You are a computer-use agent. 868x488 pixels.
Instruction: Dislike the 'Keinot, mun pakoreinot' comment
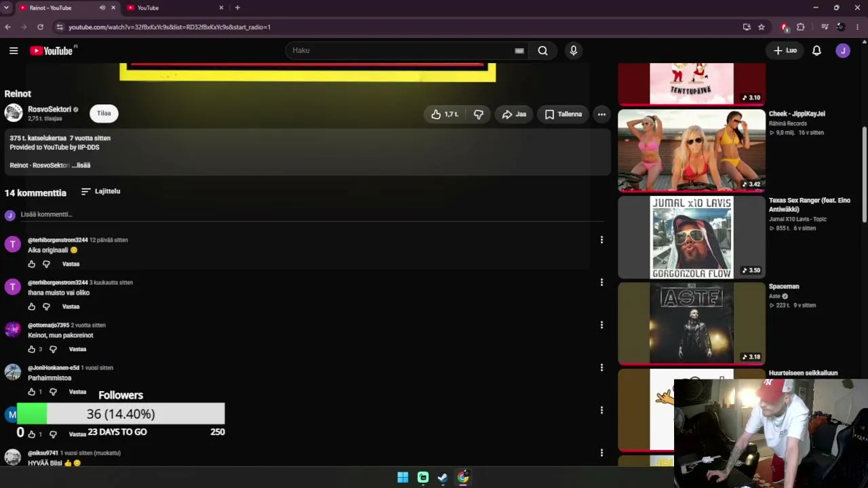click(53, 350)
